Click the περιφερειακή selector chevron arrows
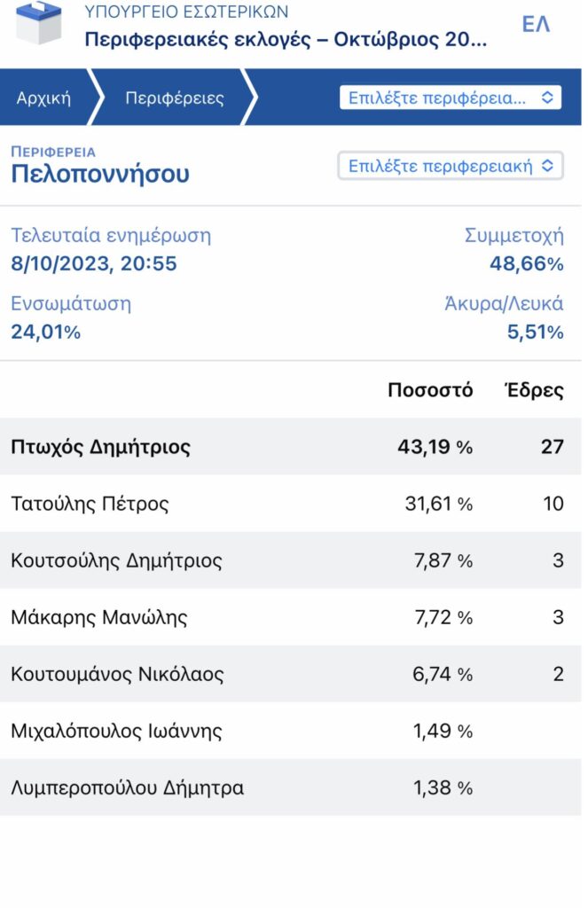This screenshot has height=908, width=588. tap(547, 166)
